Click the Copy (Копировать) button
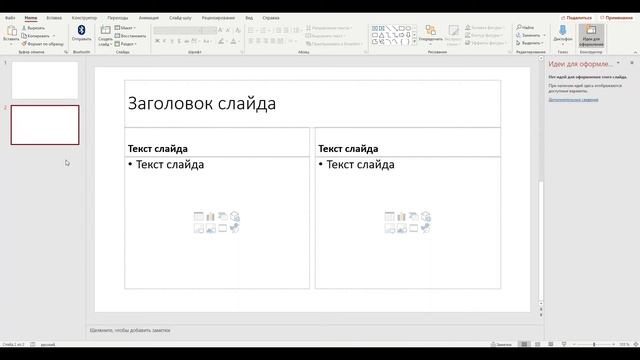The height and width of the screenshot is (360, 640). click(35, 36)
